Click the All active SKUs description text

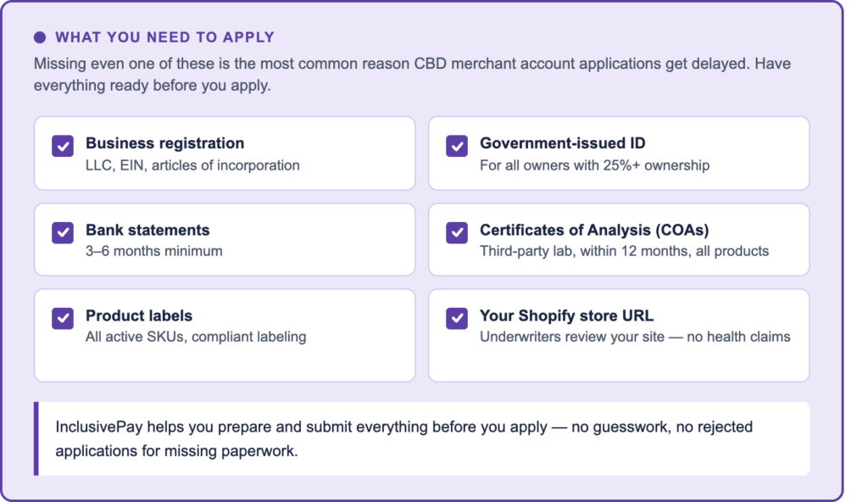196,337
